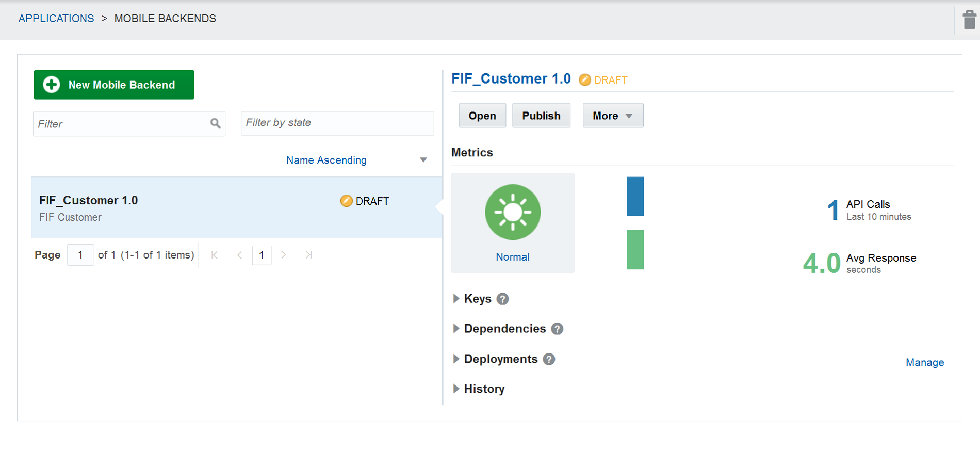The image size is (980, 467).
Task: Expand the Keys section
Action: pos(456,299)
